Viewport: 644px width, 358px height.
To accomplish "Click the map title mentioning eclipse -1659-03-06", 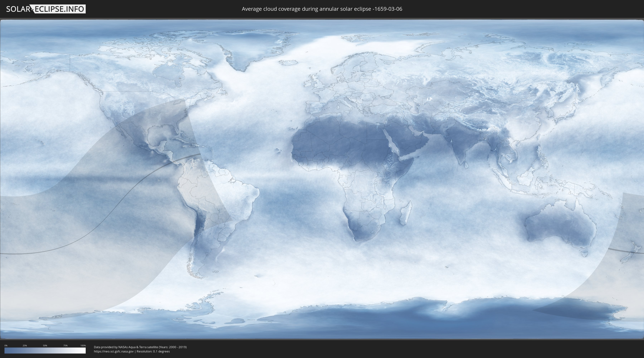I will click(x=322, y=9).
